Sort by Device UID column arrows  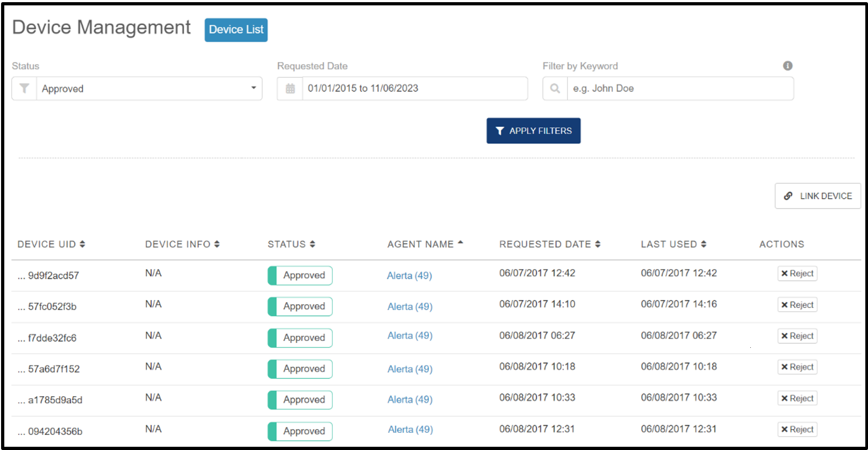click(x=82, y=244)
